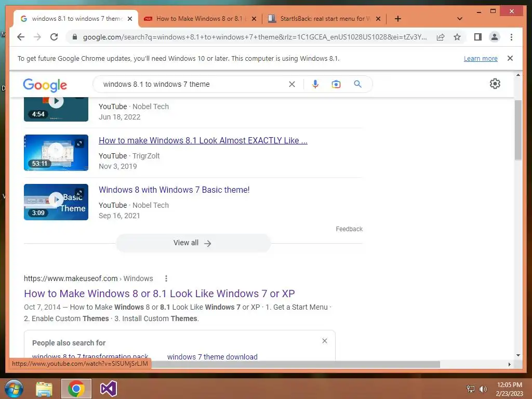Open options menu for makeuseof result
Viewport: 532px width, 399px height.
pyautogui.click(x=166, y=278)
